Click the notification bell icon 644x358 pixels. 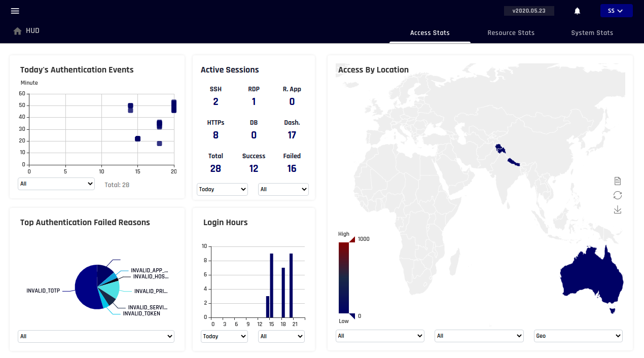tap(577, 11)
